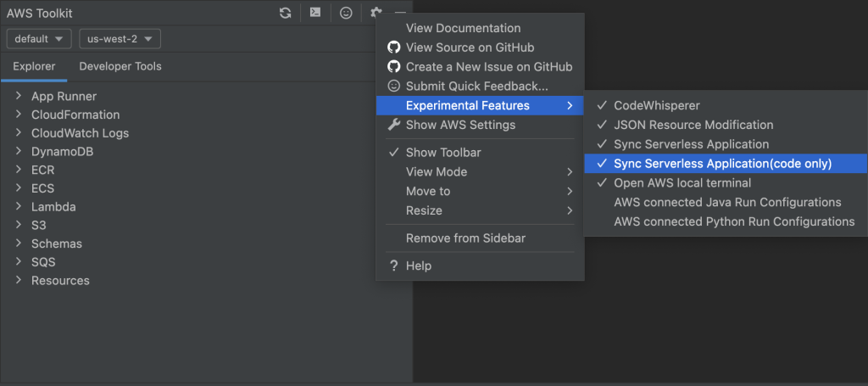Select the CloudFormation label in tree
The width and height of the screenshot is (868, 386).
point(75,115)
